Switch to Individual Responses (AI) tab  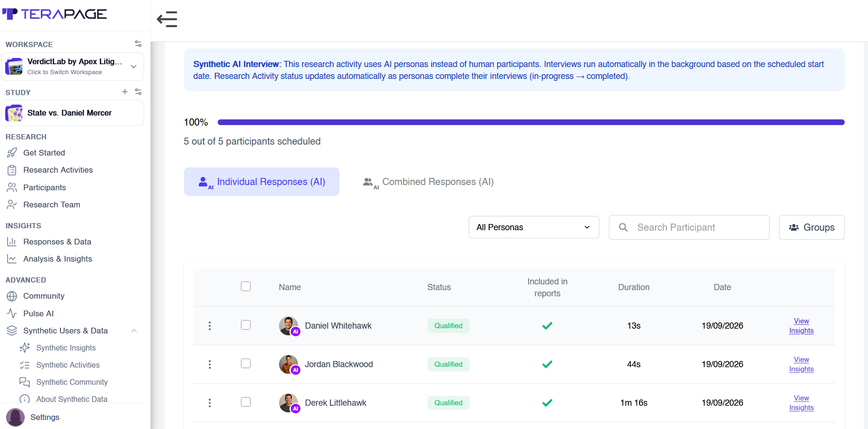(261, 182)
